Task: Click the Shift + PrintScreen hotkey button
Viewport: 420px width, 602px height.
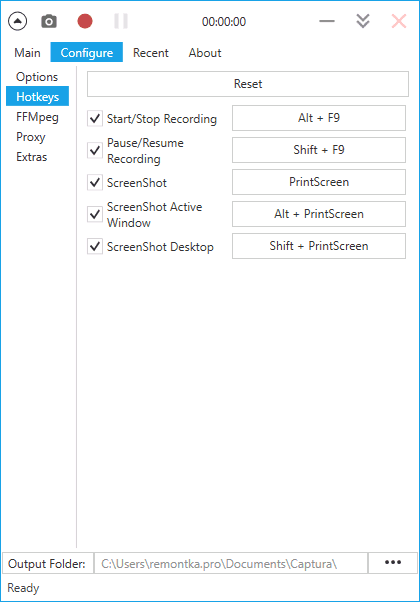Action: (319, 246)
